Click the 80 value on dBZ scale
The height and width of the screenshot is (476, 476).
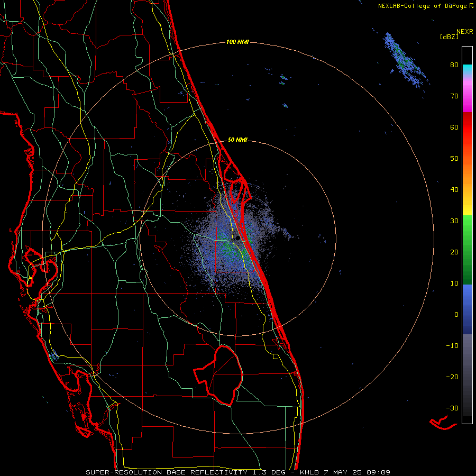coord(454,65)
